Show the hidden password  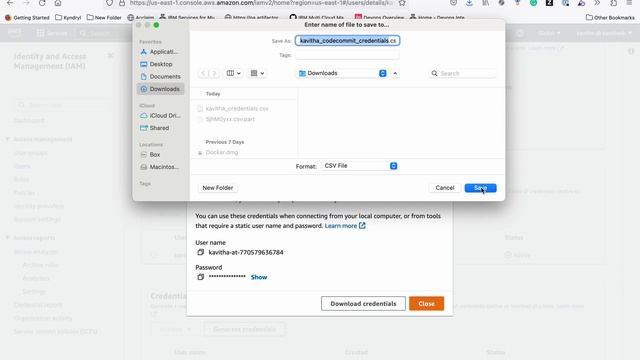click(259, 277)
